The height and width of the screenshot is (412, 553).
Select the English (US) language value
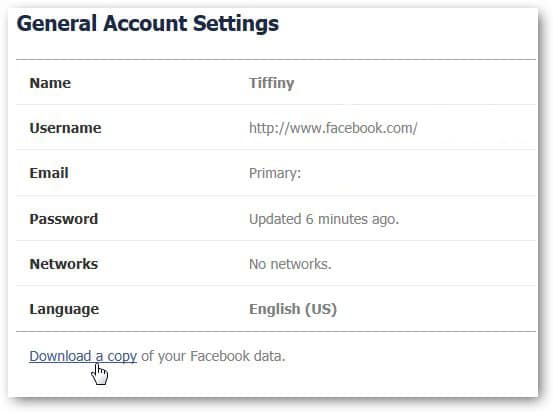tap(293, 309)
